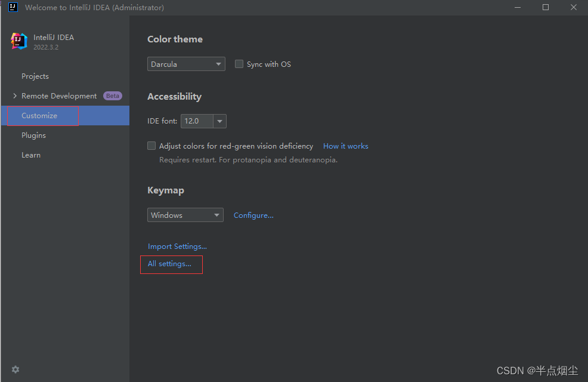The width and height of the screenshot is (588, 382).
Task: Click the IDE font value field 12.0
Action: coord(197,121)
